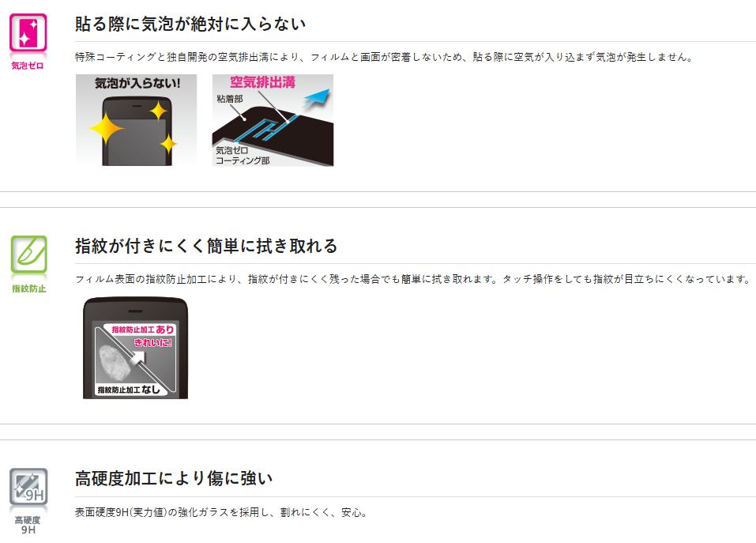Open the 空気排出溝 diagram image

point(273,120)
